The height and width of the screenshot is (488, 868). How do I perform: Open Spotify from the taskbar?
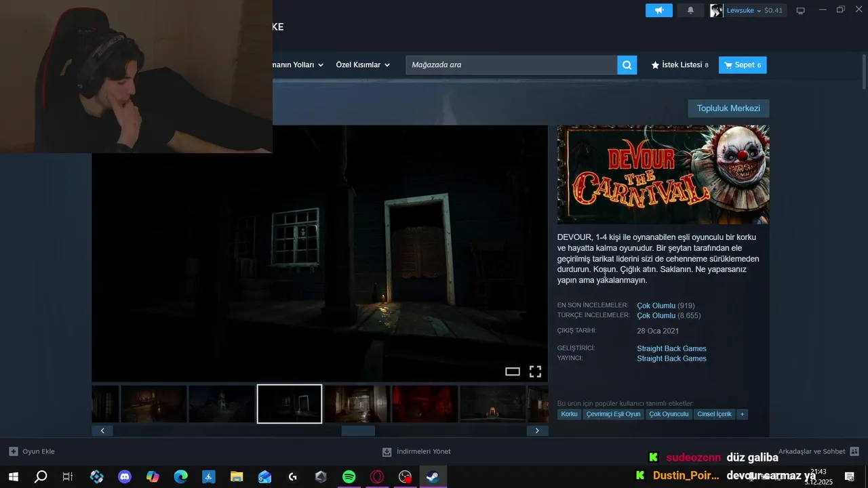click(349, 476)
